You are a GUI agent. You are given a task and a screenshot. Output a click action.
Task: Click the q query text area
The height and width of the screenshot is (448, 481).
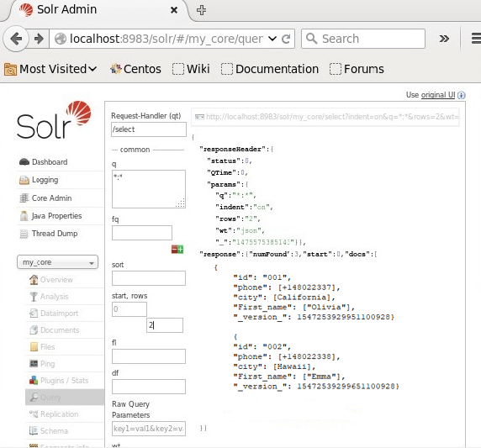pos(149,189)
